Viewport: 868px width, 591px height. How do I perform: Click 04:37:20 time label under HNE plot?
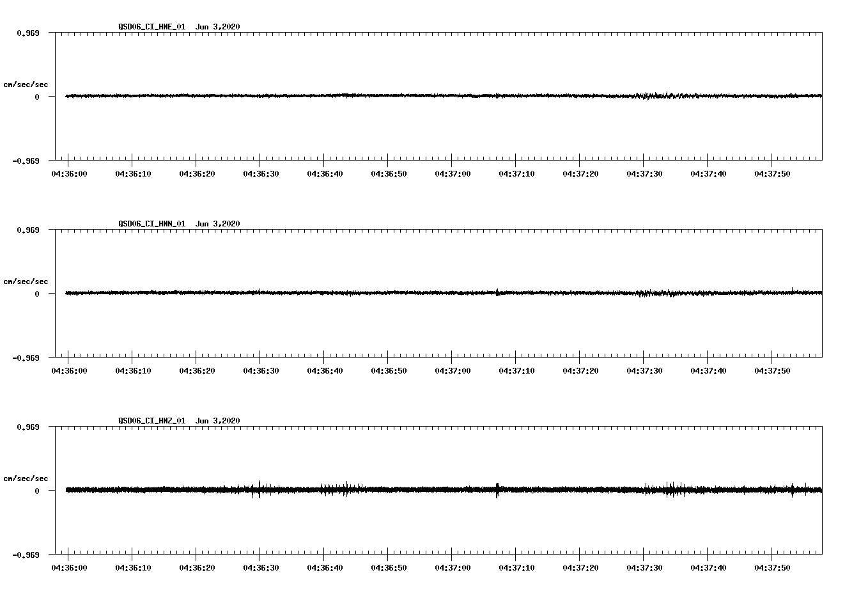(580, 174)
